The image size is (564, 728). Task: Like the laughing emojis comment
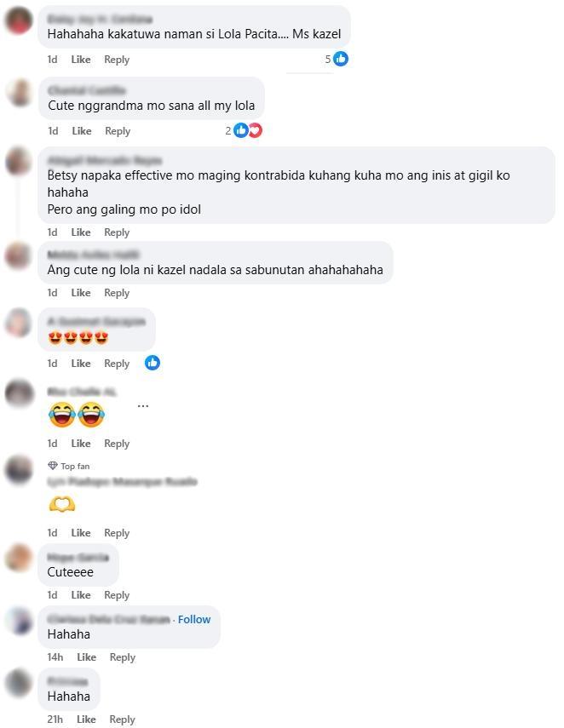point(81,444)
